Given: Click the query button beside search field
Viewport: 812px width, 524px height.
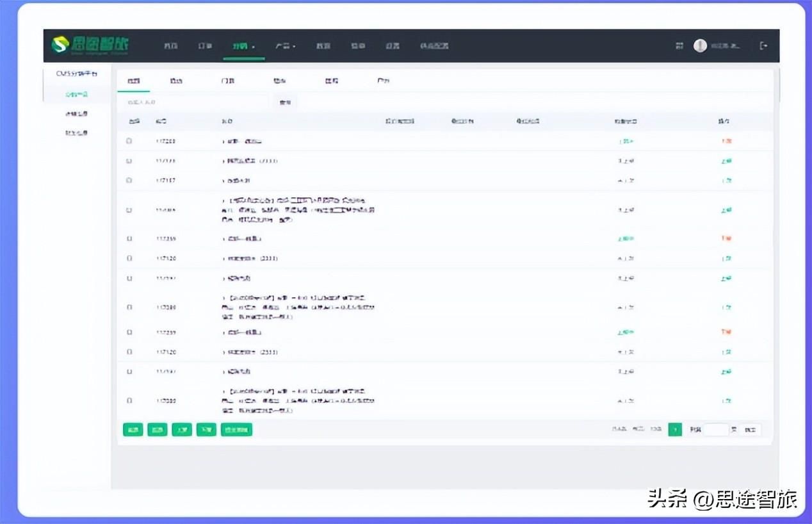Looking at the screenshot, I should pyautogui.click(x=285, y=102).
